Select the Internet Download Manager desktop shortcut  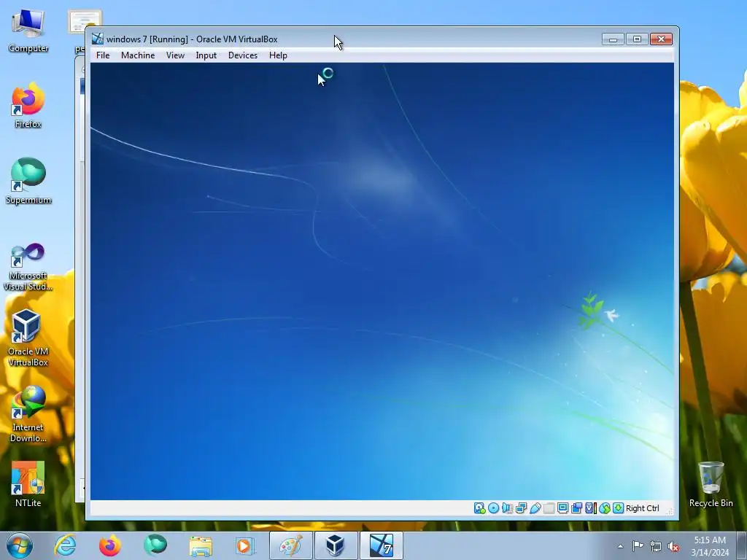point(28,414)
